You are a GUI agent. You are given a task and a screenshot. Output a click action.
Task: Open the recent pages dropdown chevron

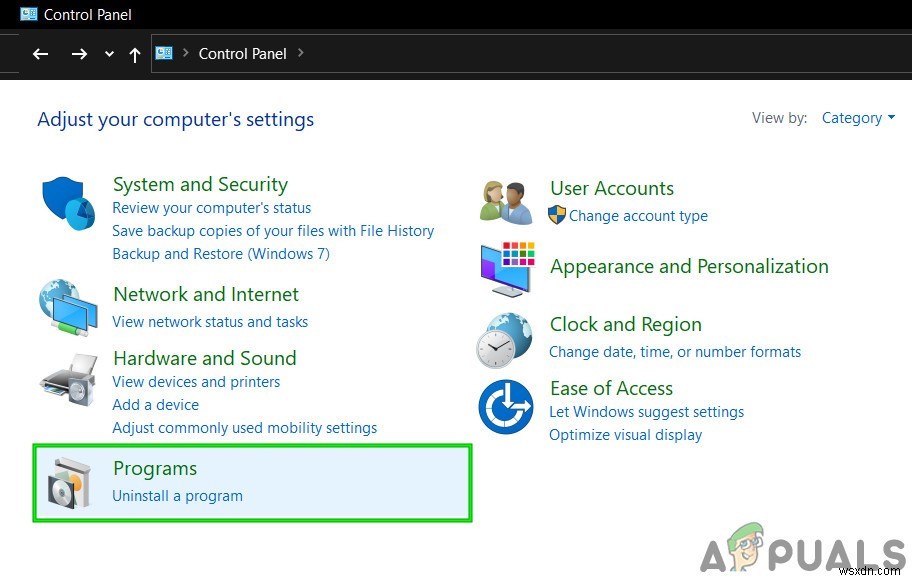(x=108, y=54)
